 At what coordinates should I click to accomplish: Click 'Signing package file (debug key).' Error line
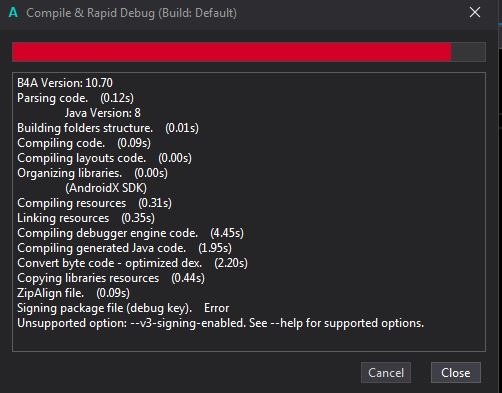coord(123,308)
